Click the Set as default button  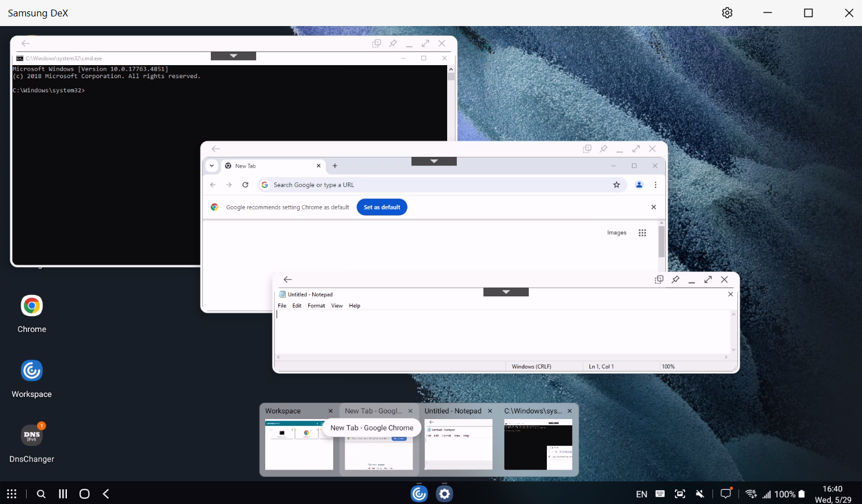[382, 207]
